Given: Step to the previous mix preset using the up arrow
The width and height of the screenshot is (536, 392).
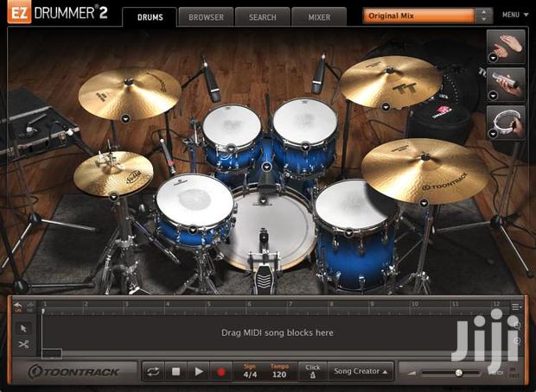Looking at the screenshot, I should pyautogui.click(x=484, y=12).
